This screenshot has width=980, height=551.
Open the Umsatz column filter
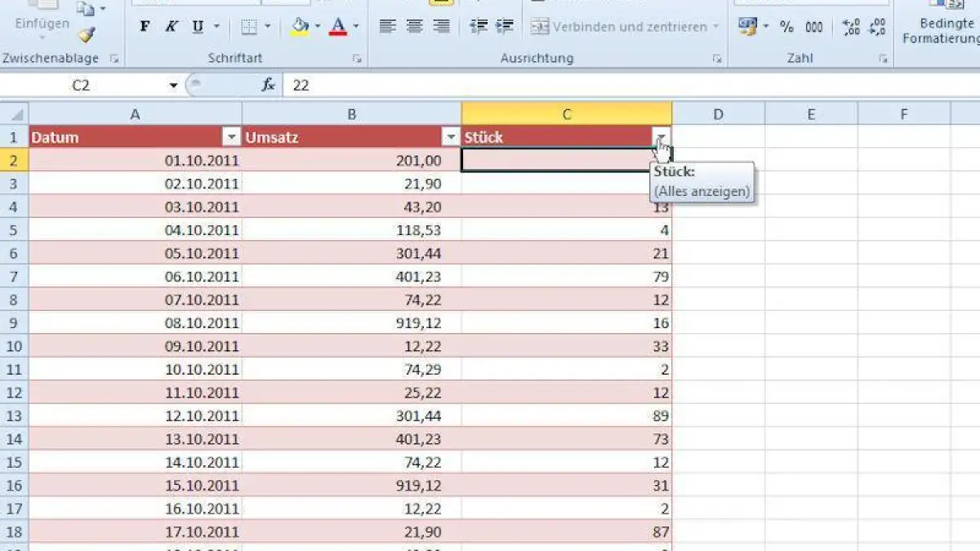coord(452,136)
